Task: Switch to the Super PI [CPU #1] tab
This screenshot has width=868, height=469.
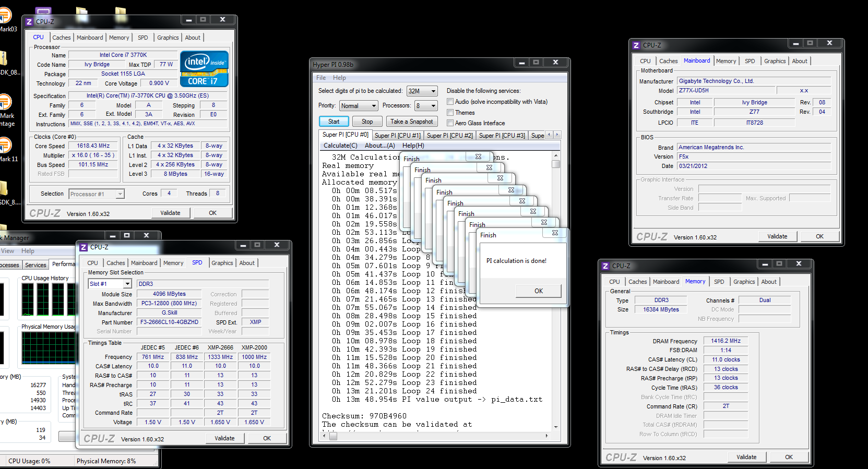Action: coord(397,136)
